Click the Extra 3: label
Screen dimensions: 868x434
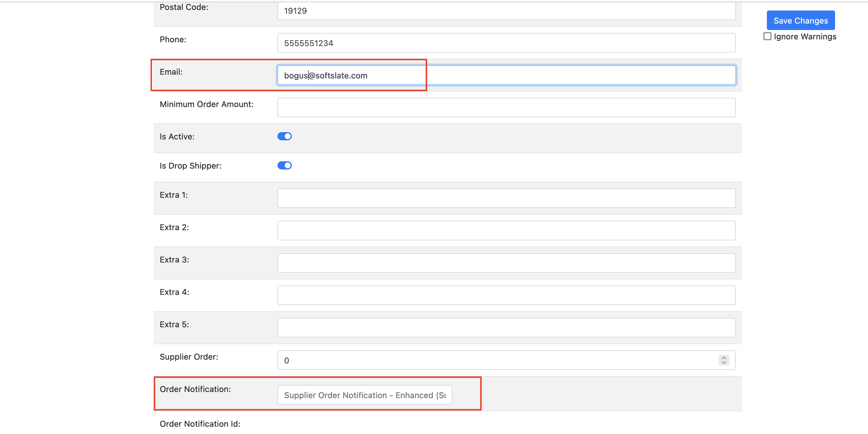coord(175,260)
